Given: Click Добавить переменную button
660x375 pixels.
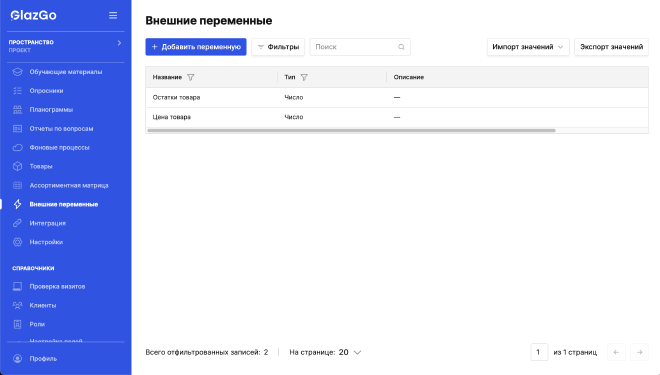Looking at the screenshot, I should (196, 47).
